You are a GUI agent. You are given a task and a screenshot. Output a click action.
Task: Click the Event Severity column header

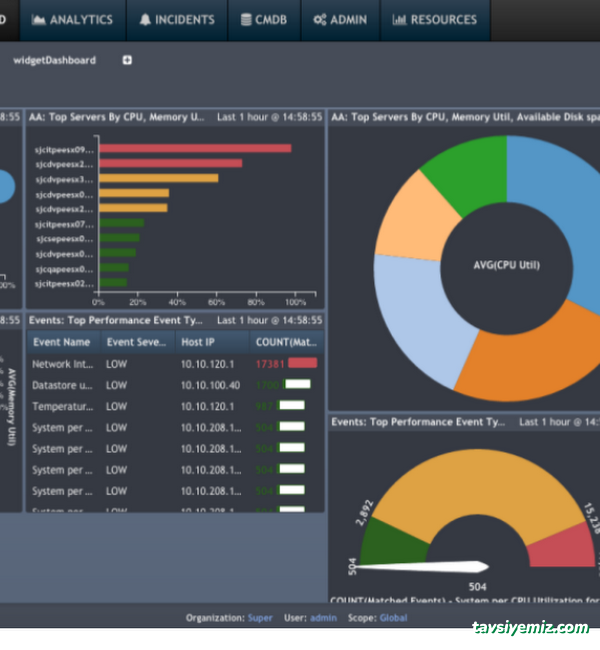point(136,342)
